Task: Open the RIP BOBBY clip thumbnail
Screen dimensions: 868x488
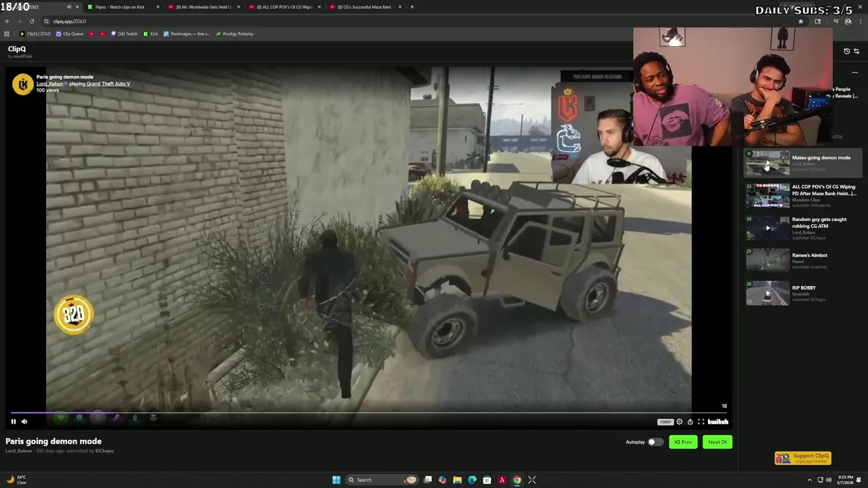Action: pyautogui.click(x=768, y=293)
